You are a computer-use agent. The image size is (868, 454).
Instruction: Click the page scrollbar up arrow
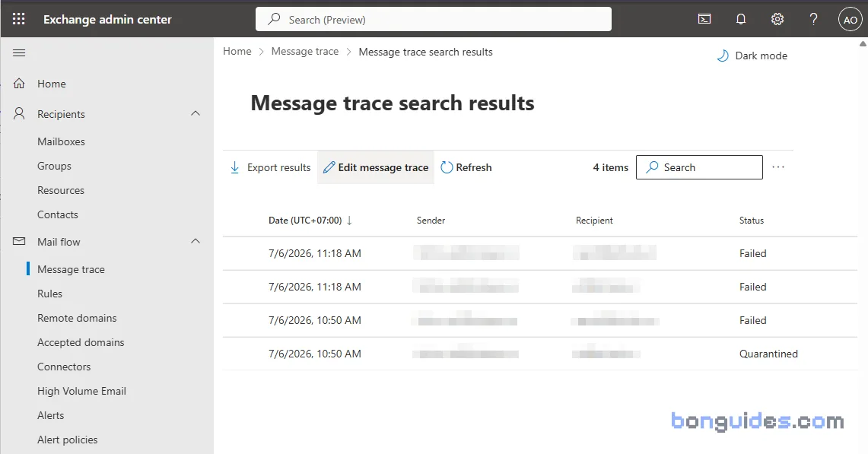pyautogui.click(x=863, y=43)
